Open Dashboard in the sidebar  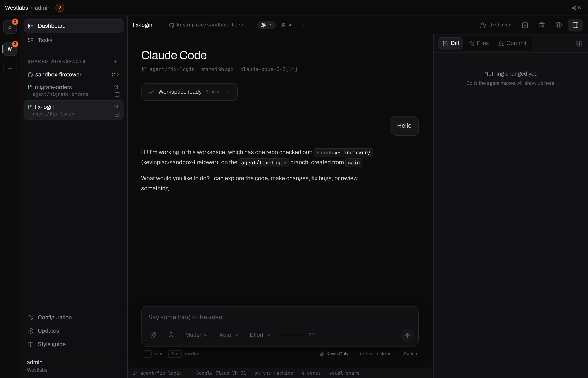click(74, 26)
